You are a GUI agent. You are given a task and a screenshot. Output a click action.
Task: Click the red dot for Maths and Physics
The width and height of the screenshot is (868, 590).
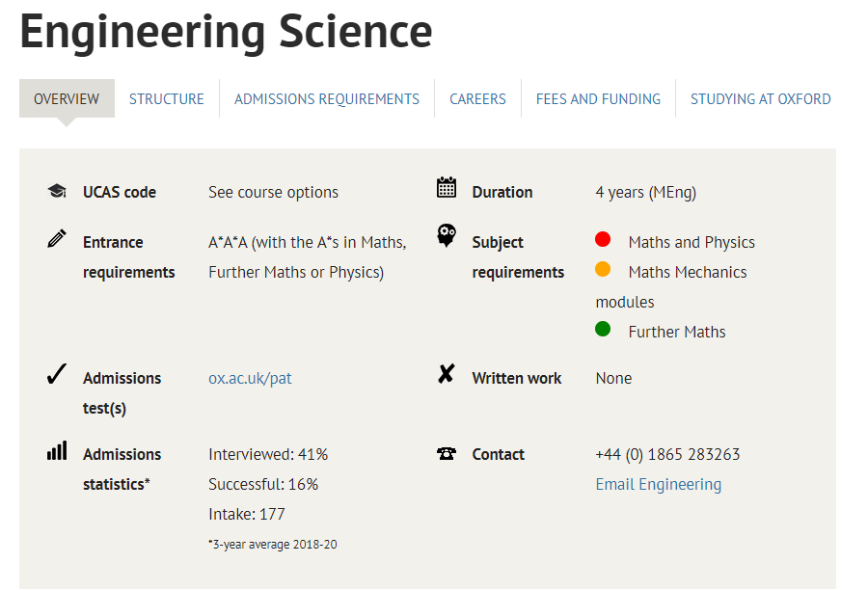pyautogui.click(x=603, y=239)
